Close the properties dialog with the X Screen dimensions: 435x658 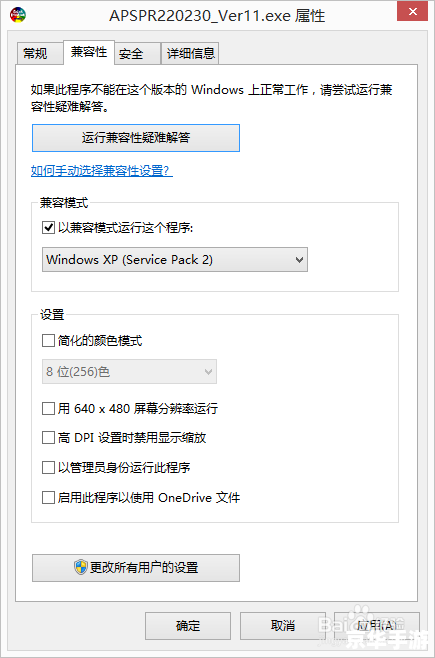point(412,11)
